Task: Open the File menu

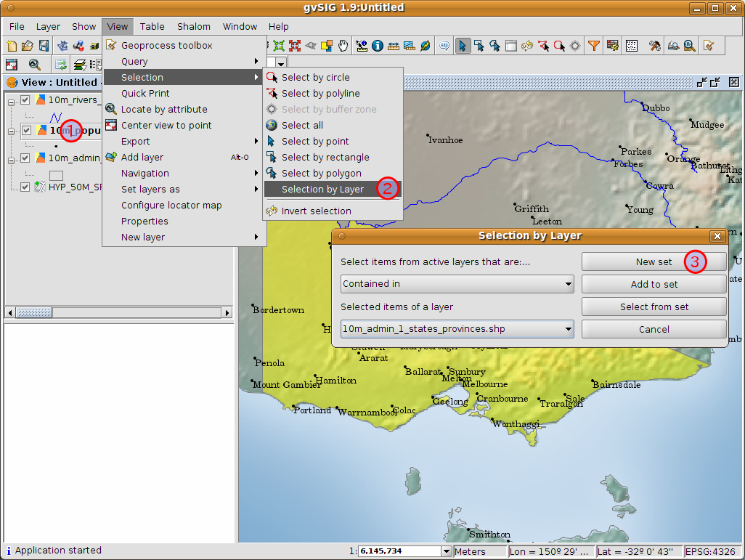Action: coord(17,27)
